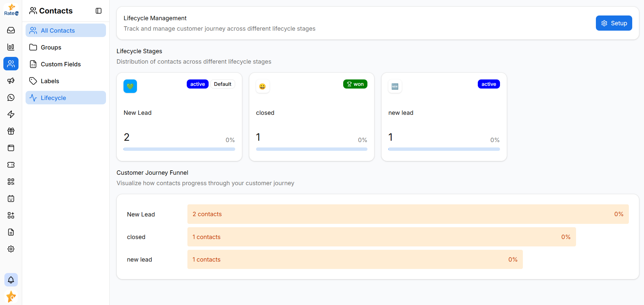Toggle the active badge on new lead card
Screen dimensions: 644x305
tap(489, 84)
